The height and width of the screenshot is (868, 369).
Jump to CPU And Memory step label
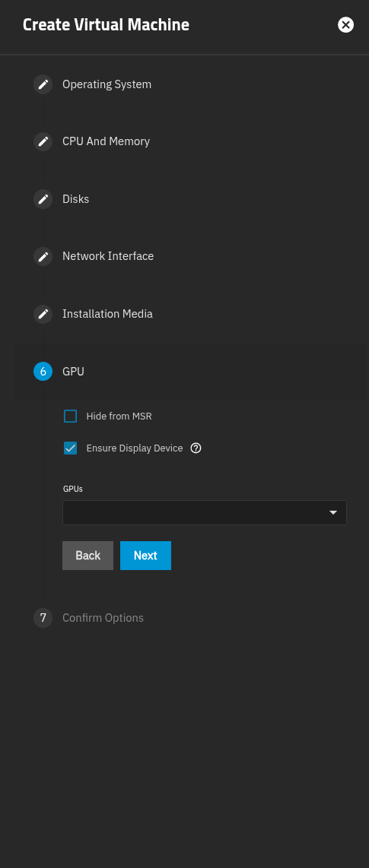(107, 141)
